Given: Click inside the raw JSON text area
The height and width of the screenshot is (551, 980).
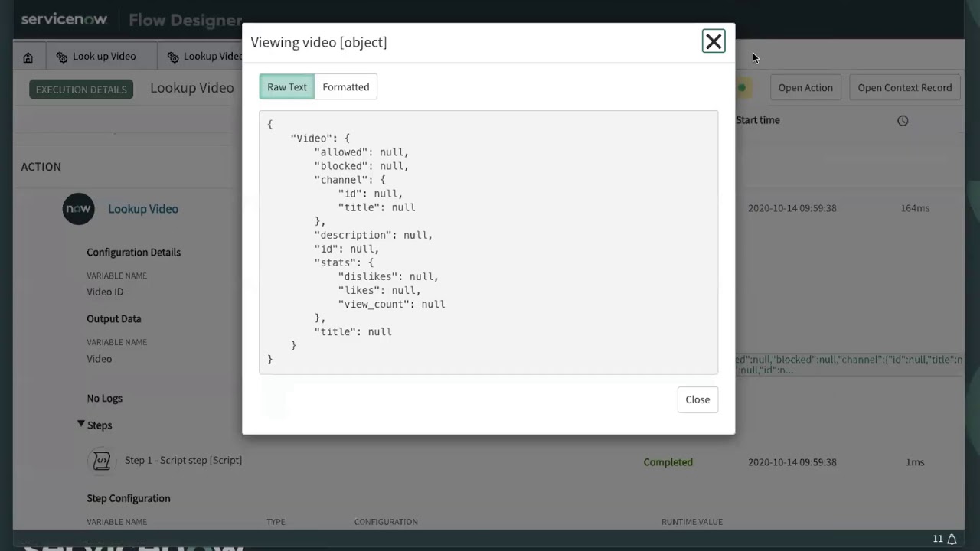Looking at the screenshot, I should [x=488, y=242].
